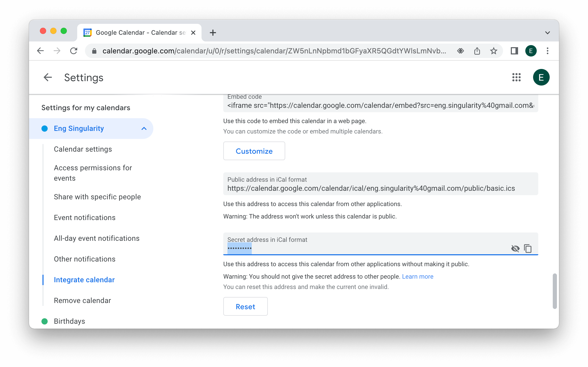This screenshot has height=367, width=588.
Task: Click the browser forward arrow
Action: coord(57,51)
